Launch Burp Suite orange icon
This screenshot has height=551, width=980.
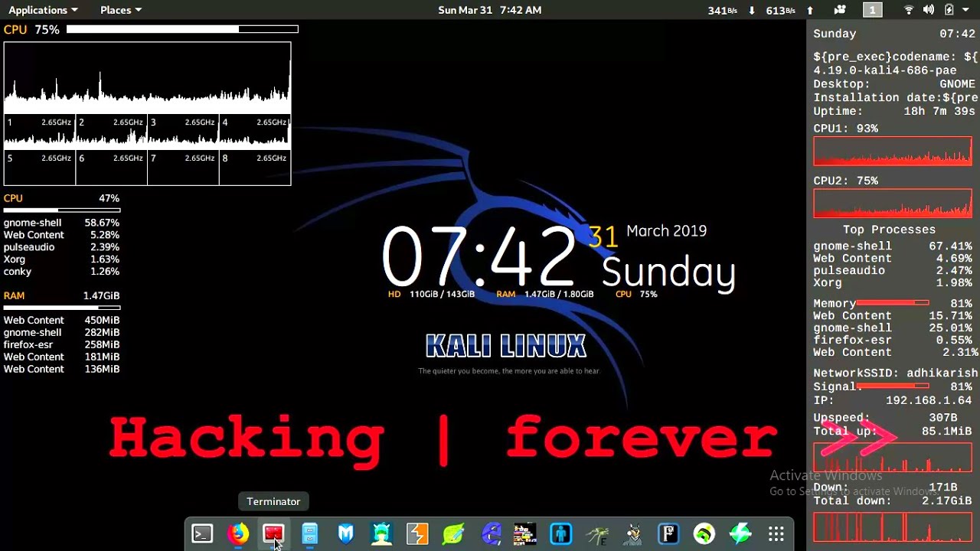pos(417,533)
